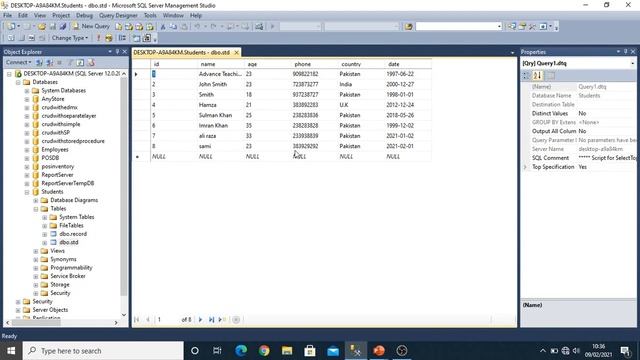This screenshot has width=640, height=360.
Task: Open the Edit menu
Action: 23,16
